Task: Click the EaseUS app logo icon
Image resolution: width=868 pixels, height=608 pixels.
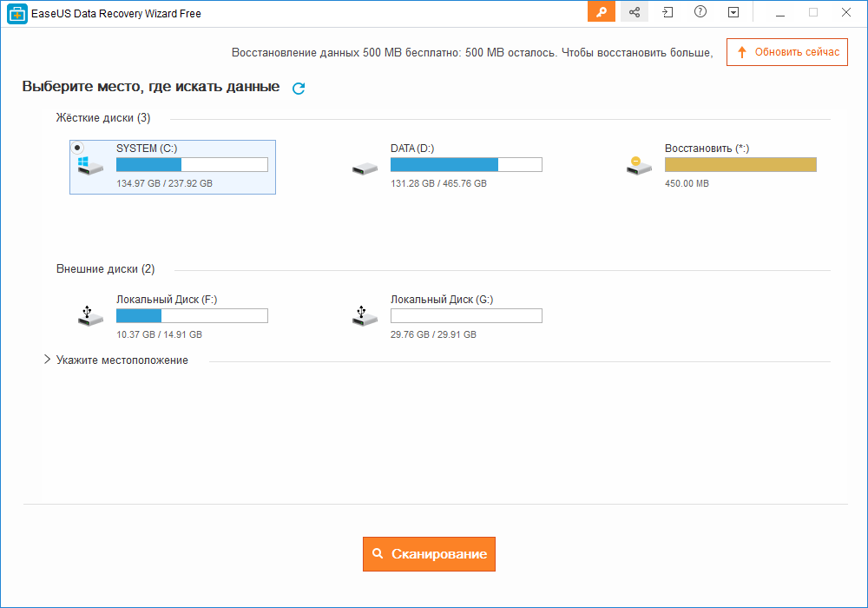Action: [x=16, y=13]
